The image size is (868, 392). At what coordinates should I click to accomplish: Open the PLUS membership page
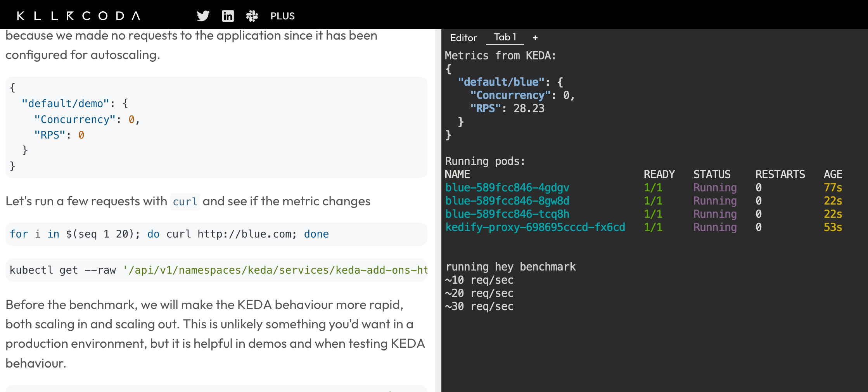coord(282,16)
